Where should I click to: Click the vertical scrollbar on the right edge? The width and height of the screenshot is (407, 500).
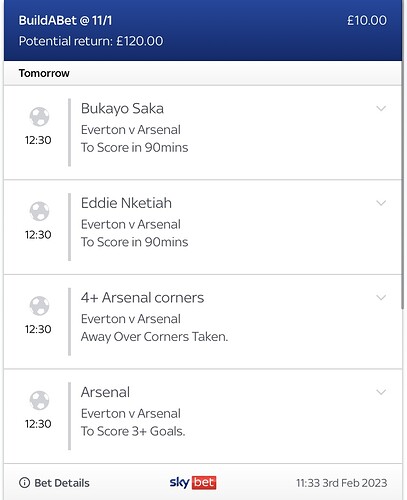click(x=403, y=187)
